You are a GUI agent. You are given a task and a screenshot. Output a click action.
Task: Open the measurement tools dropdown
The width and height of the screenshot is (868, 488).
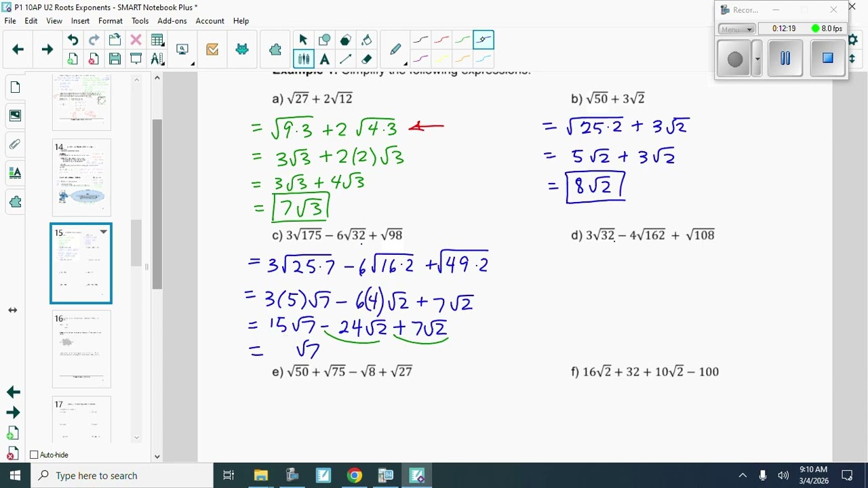(157, 59)
